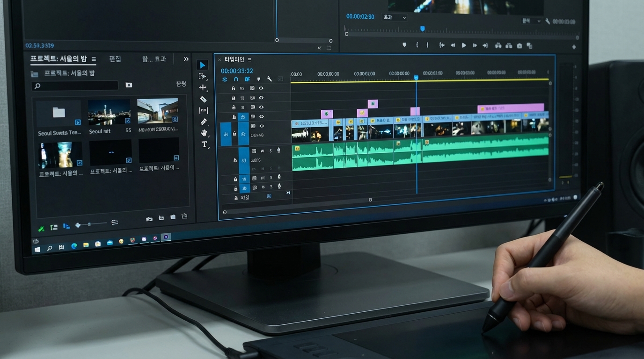Step forward one frame

(x=475, y=45)
